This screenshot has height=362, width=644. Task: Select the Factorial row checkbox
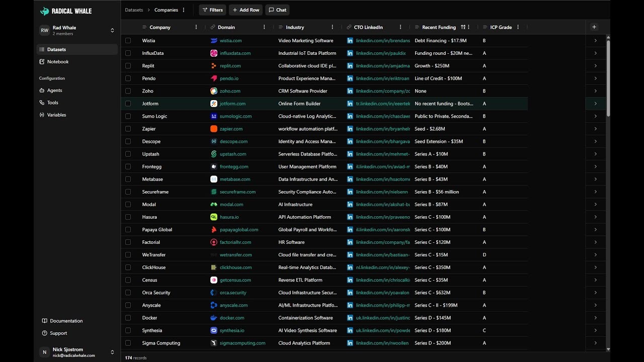(x=128, y=242)
